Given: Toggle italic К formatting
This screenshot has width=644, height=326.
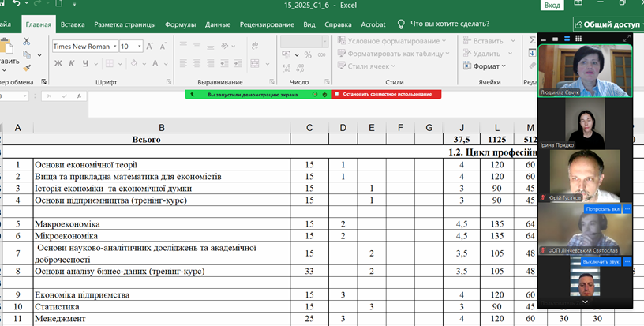Looking at the screenshot, I should [72, 64].
